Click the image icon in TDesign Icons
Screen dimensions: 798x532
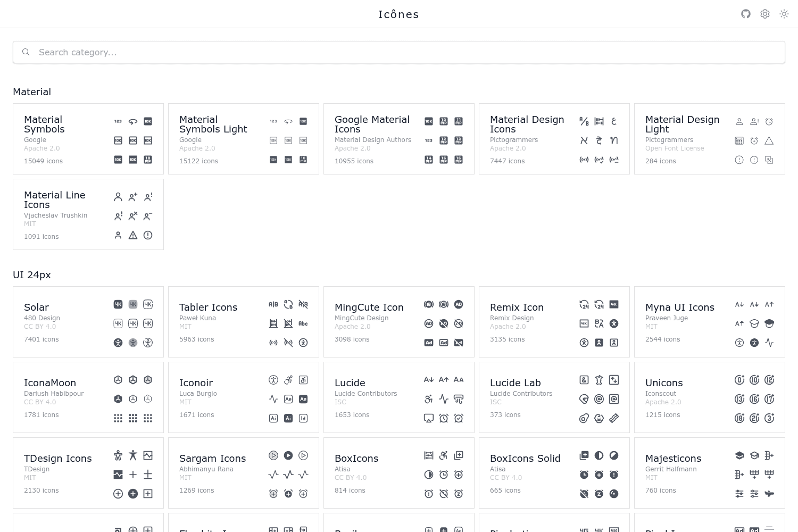[148, 455]
